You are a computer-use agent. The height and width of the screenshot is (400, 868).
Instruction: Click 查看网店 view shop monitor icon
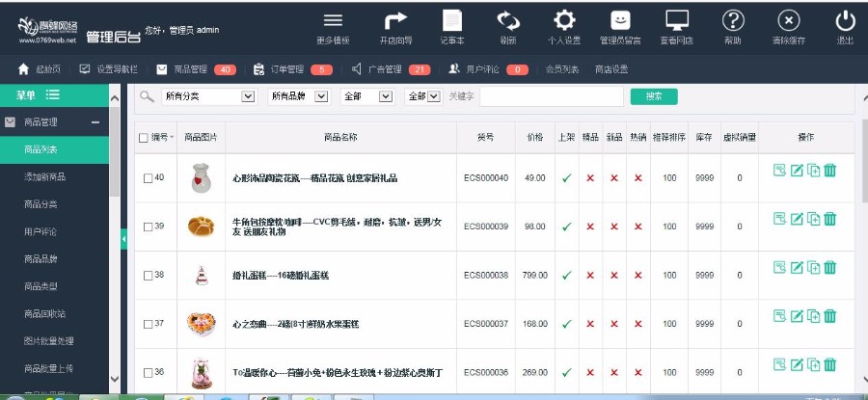pos(677,21)
